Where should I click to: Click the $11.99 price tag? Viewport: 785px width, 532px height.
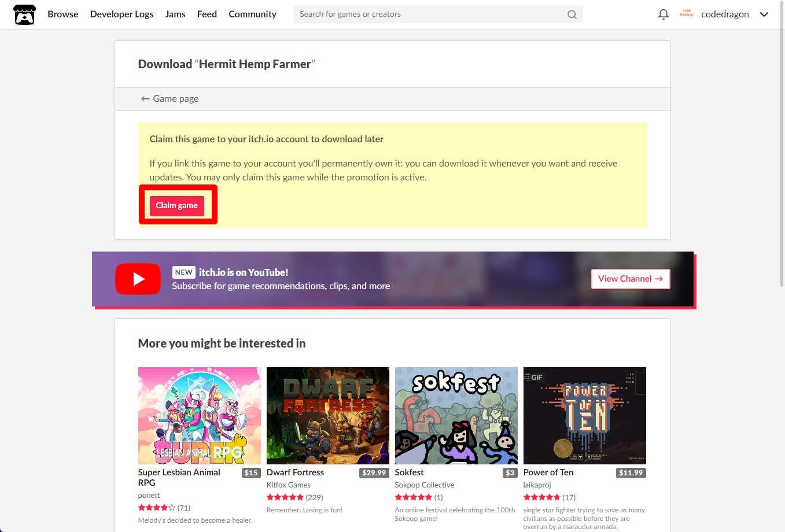point(631,473)
